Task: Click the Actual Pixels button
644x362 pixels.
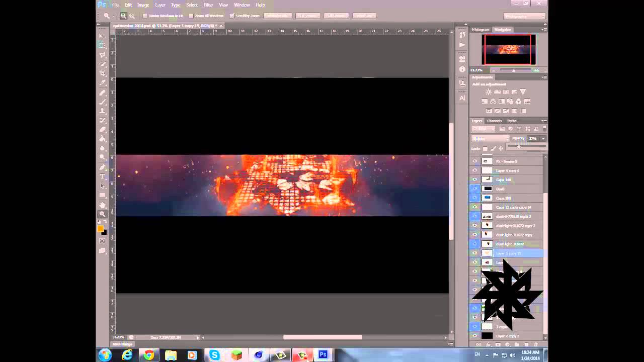Action: tap(277, 16)
